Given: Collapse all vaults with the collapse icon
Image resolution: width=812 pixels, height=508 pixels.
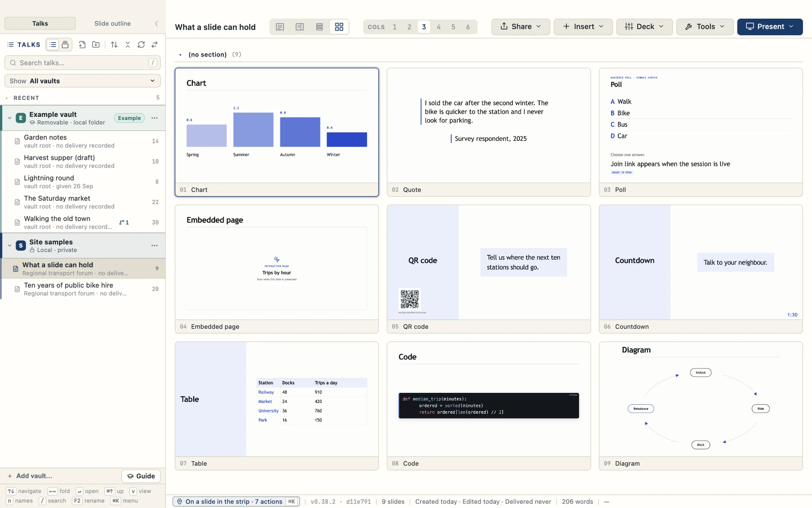Looking at the screenshot, I should point(128,44).
